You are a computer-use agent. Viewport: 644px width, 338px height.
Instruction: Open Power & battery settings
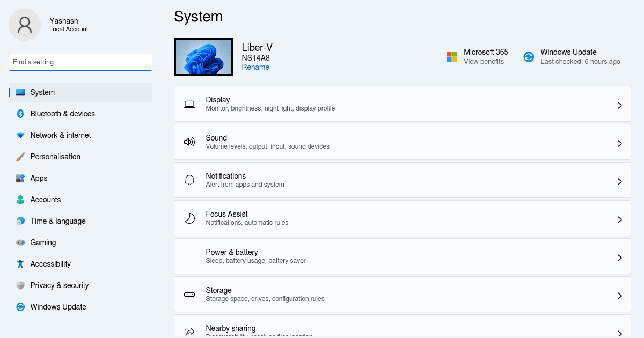402,256
